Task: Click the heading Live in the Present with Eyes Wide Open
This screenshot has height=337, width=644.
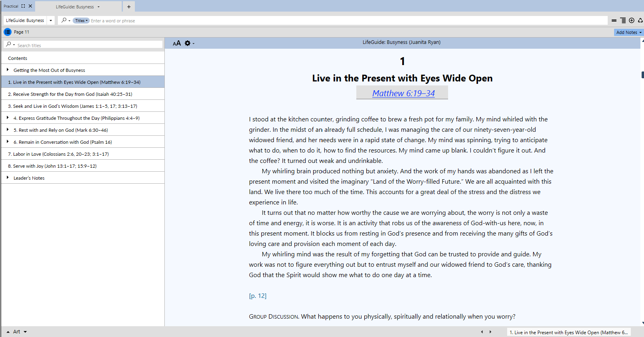Action: click(x=402, y=78)
